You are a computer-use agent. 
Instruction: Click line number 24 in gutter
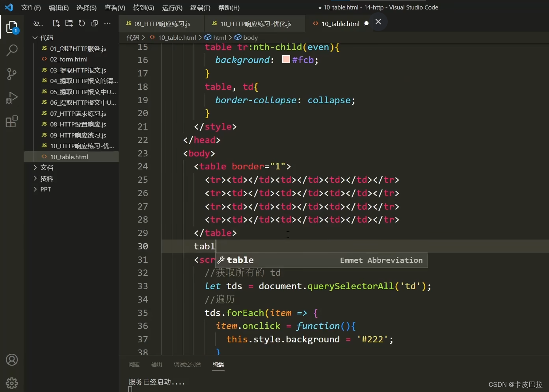[x=143, y=166]
